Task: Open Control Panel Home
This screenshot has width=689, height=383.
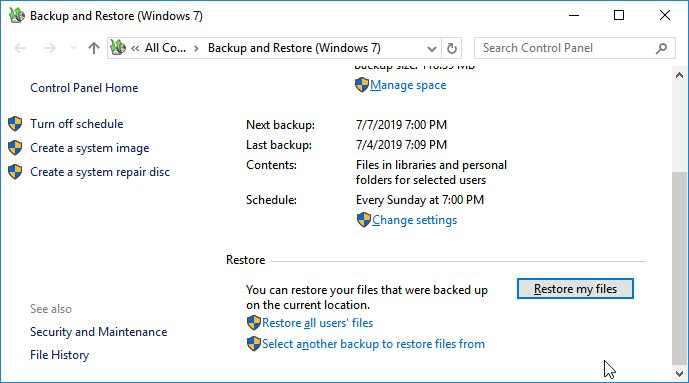Action: (84, 88)
